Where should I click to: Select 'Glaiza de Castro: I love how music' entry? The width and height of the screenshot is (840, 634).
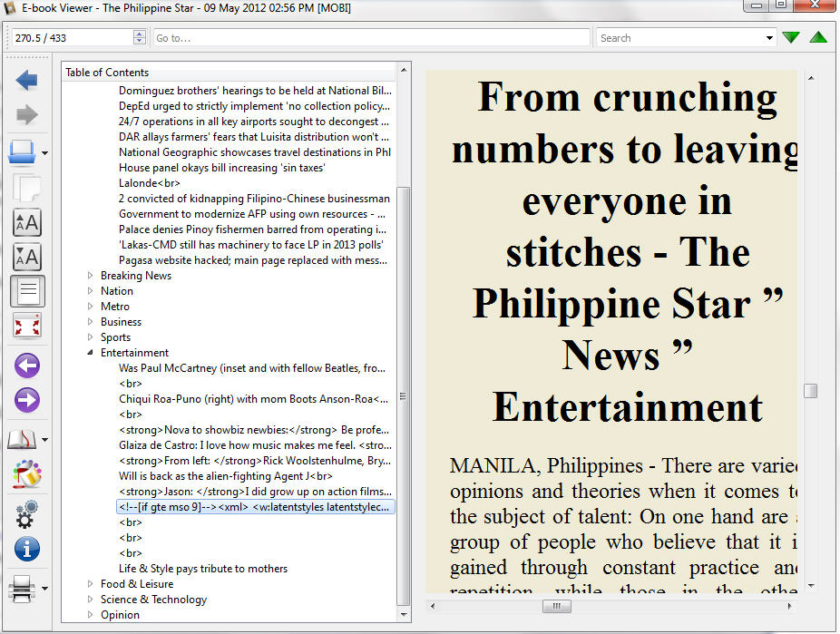pyautogui.click(x=255, y=445)
